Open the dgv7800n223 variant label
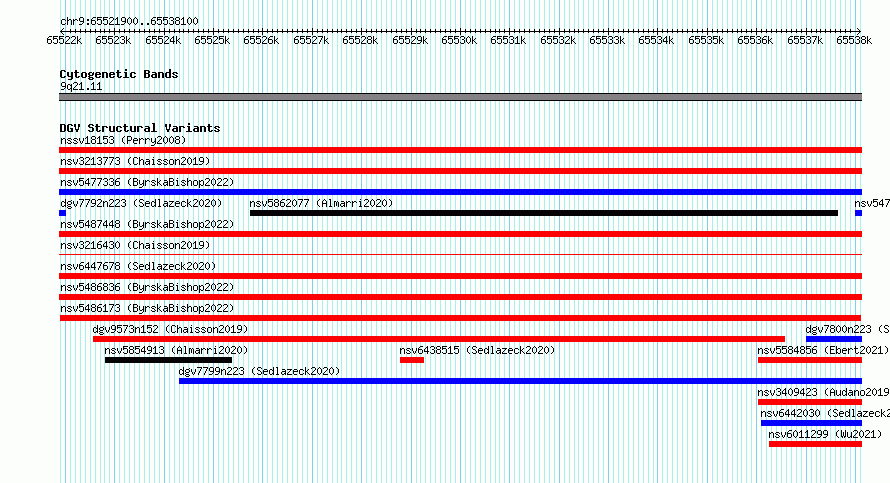 (x=847, y=329)
